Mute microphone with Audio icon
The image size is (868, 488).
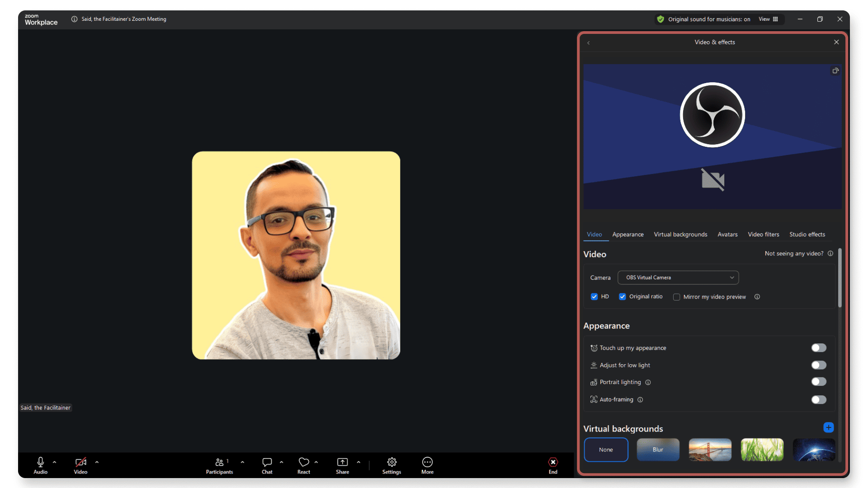(40, 462)
